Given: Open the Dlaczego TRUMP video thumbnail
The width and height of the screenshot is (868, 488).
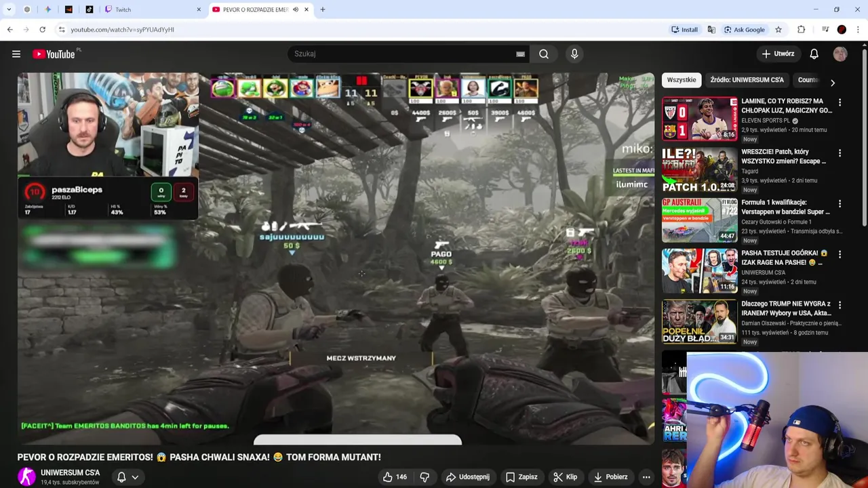Looking at the screenshot, I should point(699,321).
